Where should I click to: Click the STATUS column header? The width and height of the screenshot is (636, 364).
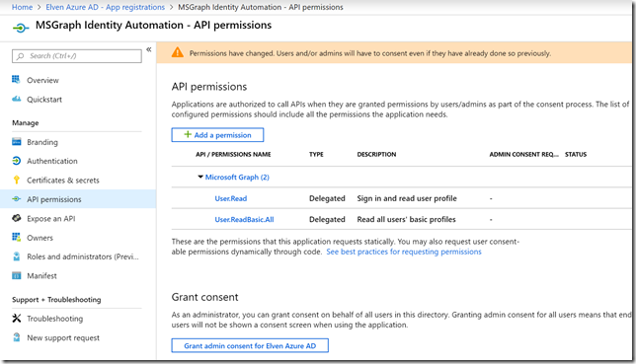[576, 155]
